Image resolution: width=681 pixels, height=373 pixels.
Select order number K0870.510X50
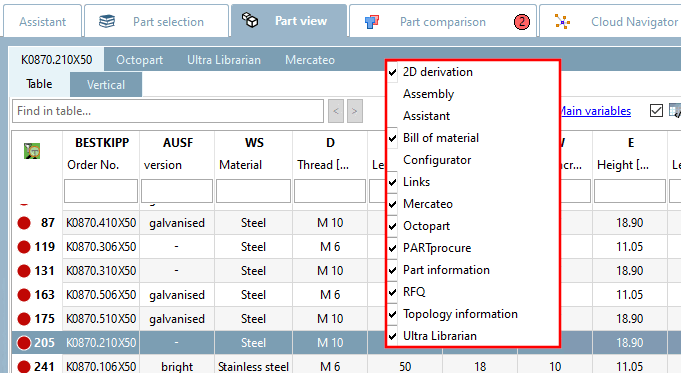tap(101, 319)
